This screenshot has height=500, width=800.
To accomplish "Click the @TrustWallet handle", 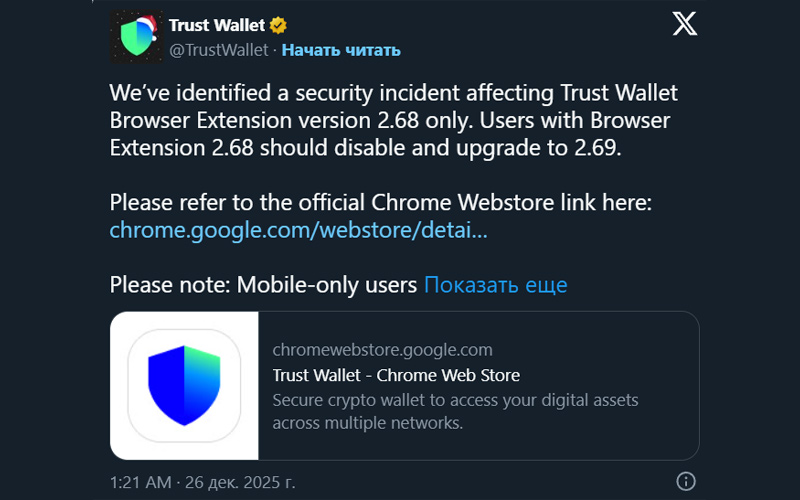I will tap(218, 49).
